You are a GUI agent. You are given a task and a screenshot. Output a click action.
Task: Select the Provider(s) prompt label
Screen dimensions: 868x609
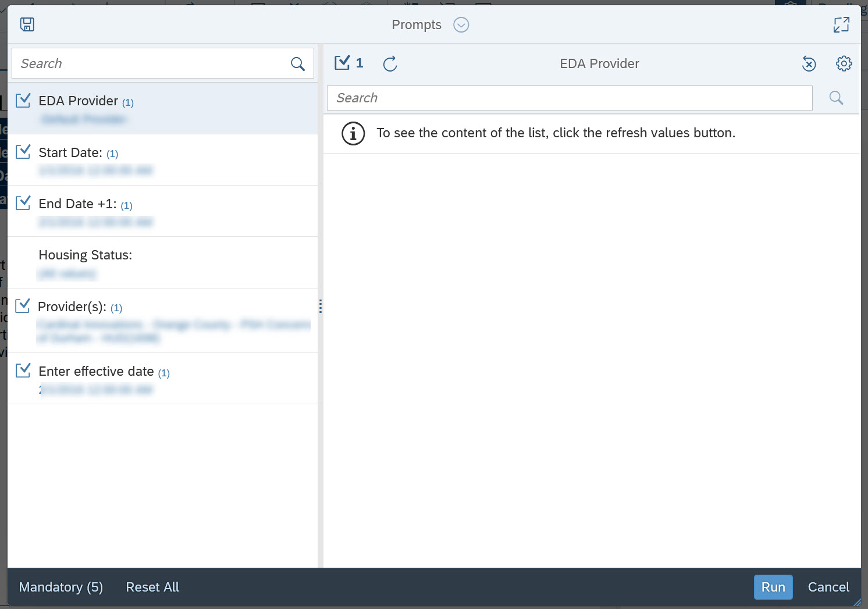coord(72,307)
